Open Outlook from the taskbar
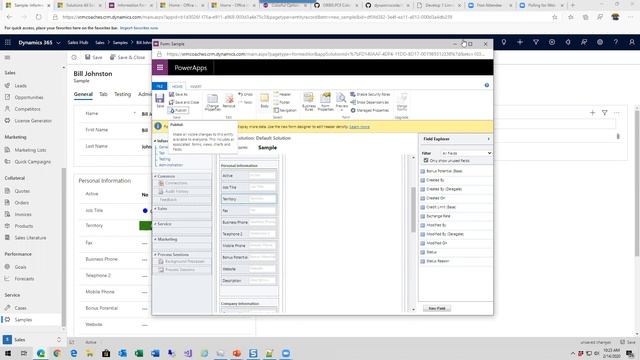Screen dimensions: 640x360 122,353
